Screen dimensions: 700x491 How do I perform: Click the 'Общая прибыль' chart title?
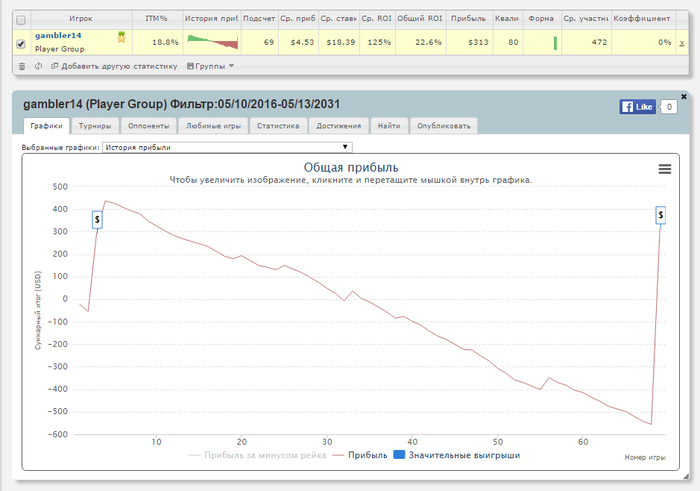(x=351, y=167)
